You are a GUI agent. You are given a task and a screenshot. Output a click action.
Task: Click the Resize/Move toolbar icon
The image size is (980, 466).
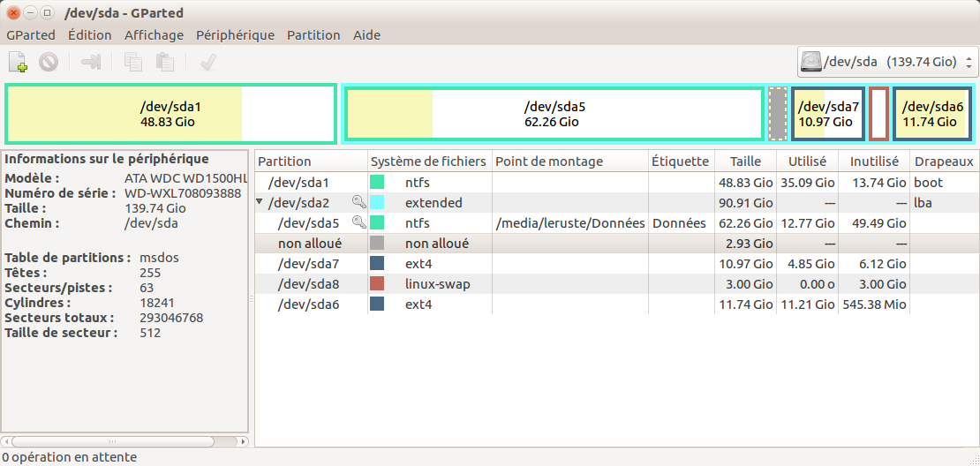point(91,62)
